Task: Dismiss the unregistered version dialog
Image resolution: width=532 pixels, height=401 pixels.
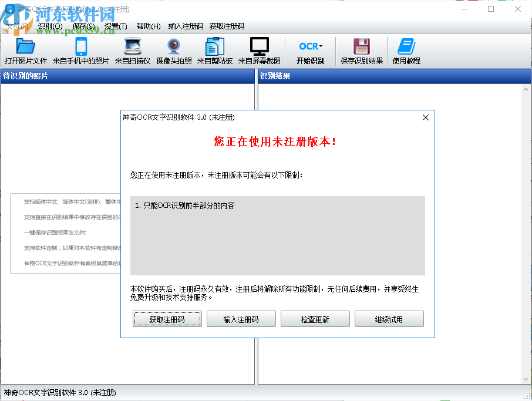Action: pyautogui.click(x=426, y=117)
